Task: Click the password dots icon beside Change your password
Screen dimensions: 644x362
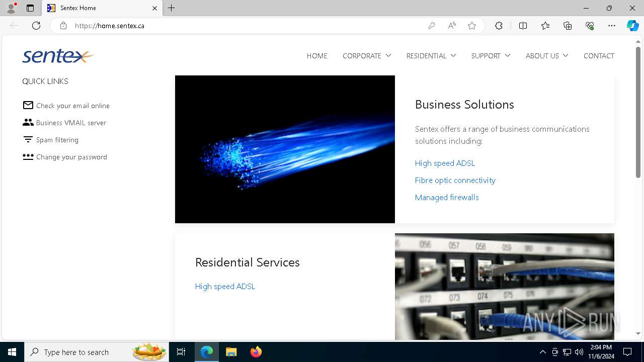Action: [28, 156]
